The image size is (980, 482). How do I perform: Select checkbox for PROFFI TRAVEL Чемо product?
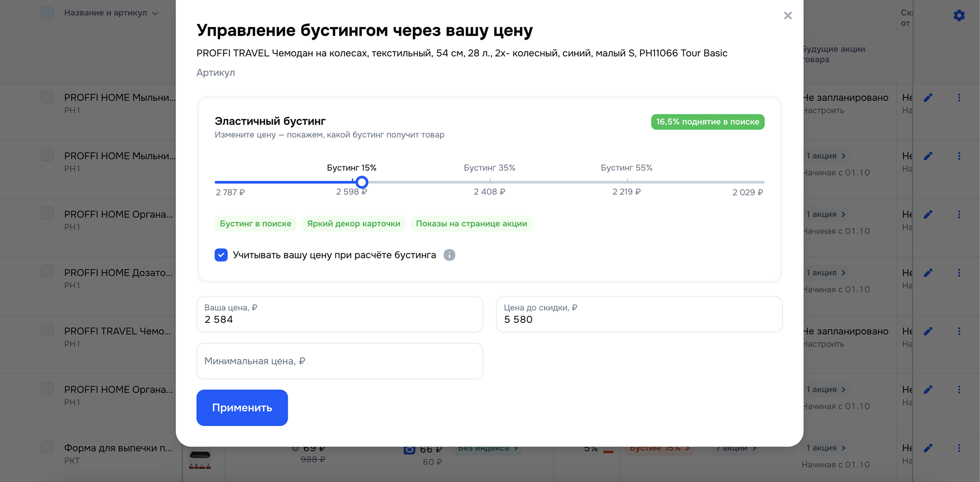click(x=47, y=330)
